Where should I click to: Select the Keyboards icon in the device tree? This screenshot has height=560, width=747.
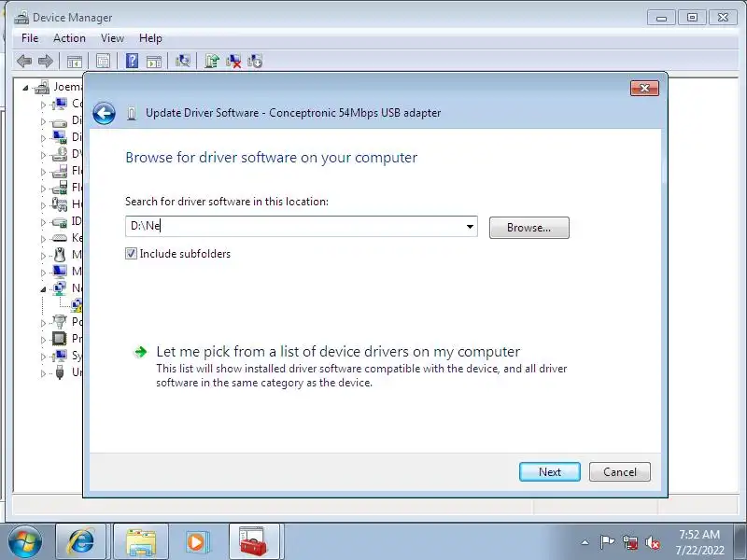(x=60, y=238)
